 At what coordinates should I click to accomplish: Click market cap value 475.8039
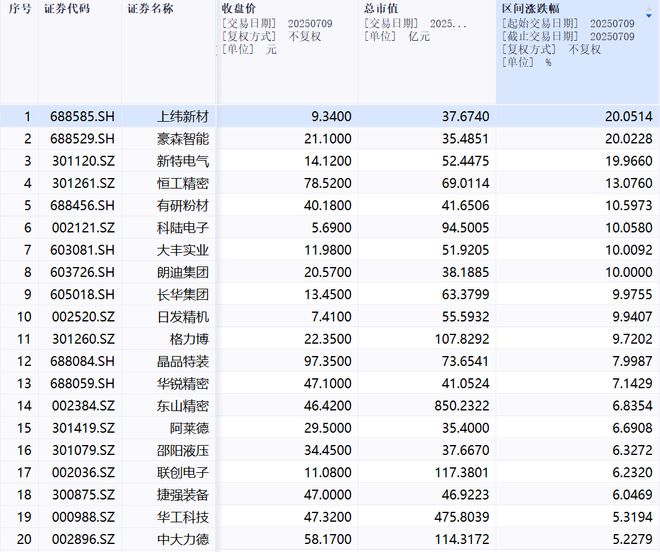[462, 517]
